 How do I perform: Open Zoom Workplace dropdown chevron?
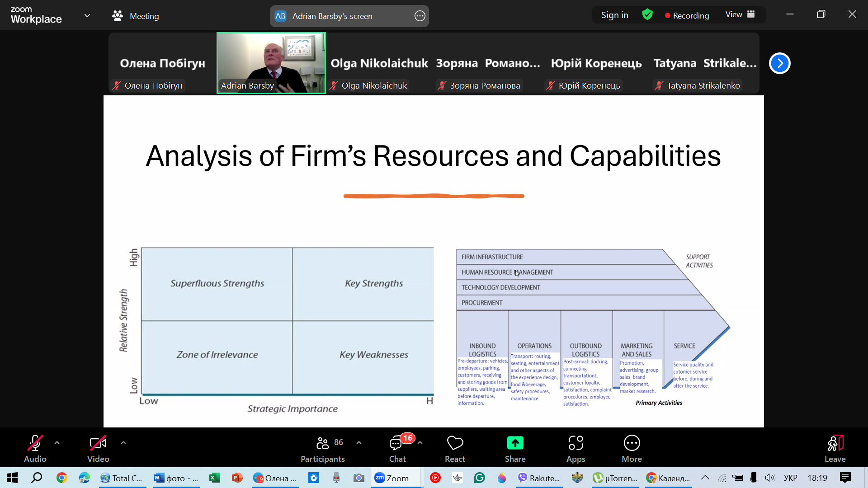tap(87, 16)
